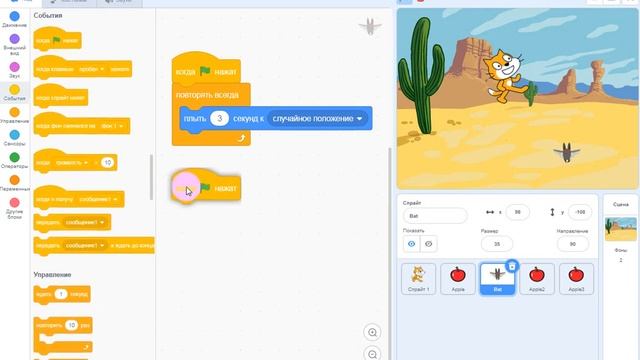Open the Сенсоры blocks category
The width and height of the screenshot is (640, 360).
coord(14,138)
